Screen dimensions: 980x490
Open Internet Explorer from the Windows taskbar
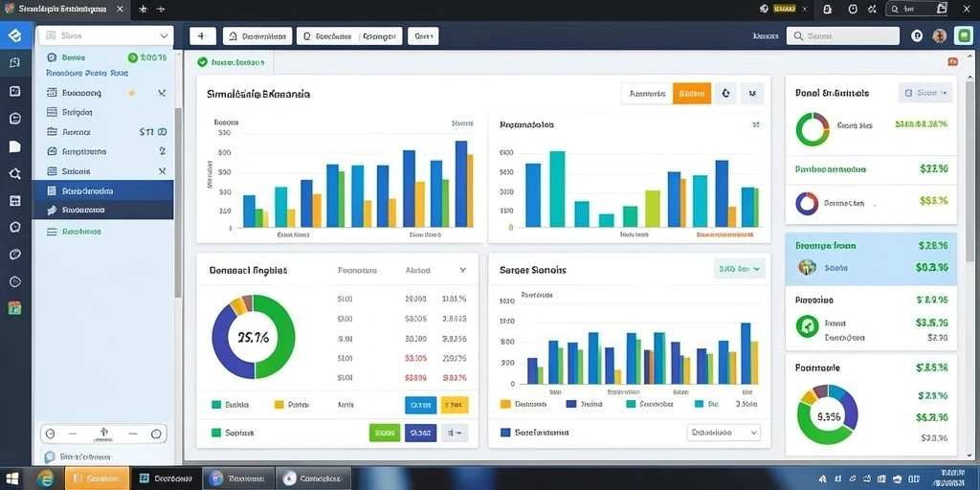coord(45,479)
